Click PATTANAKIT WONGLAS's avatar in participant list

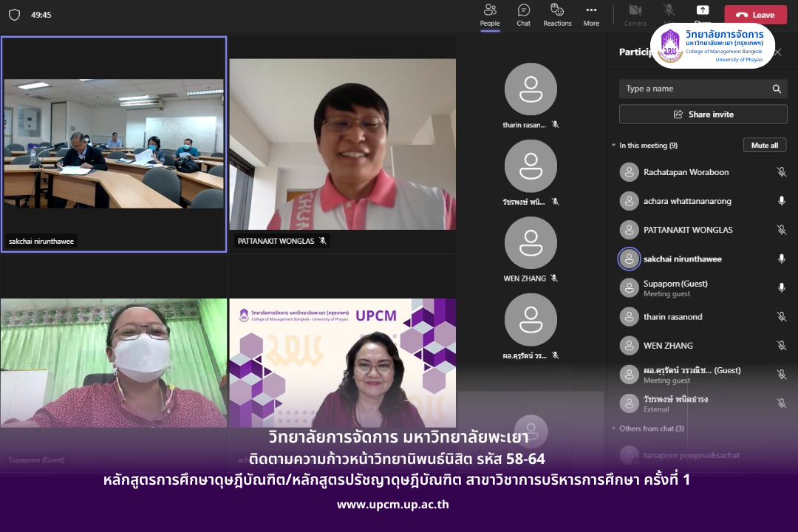click(x=629, y=230)
